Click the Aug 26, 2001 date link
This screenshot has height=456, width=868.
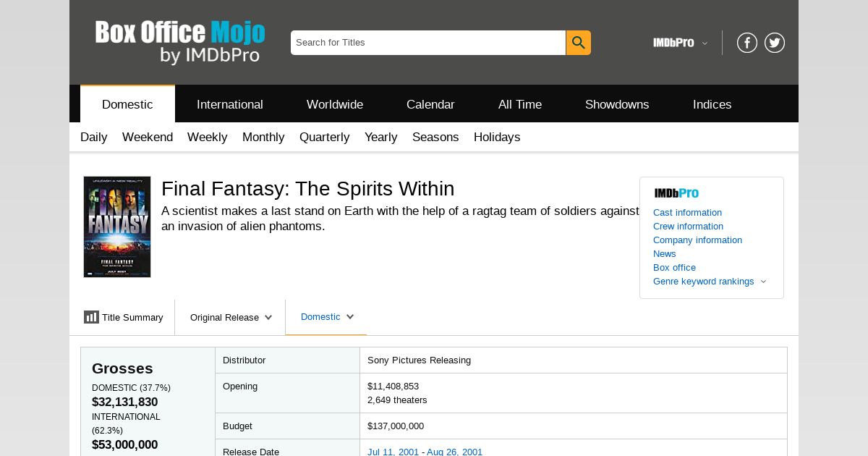tap(454, 452)
